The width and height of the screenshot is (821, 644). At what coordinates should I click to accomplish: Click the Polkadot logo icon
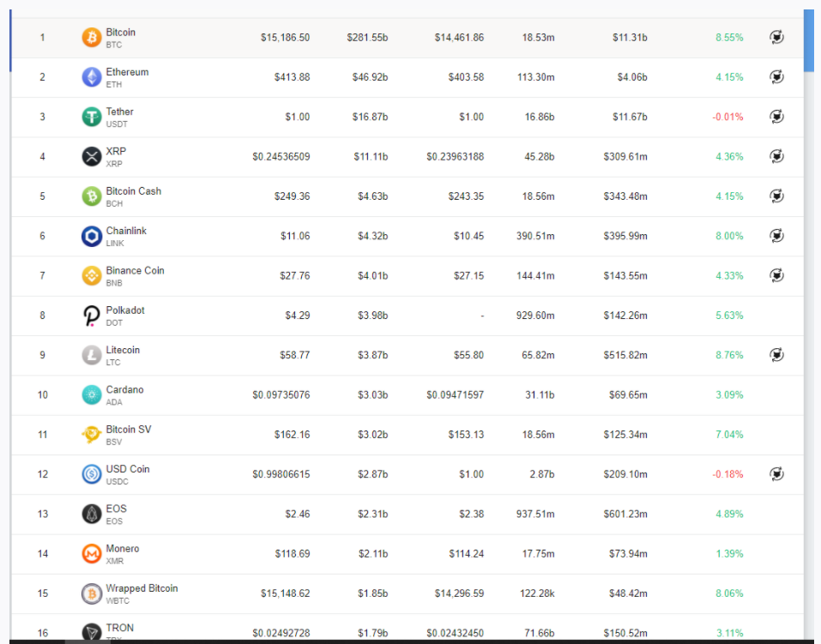coord(92,316)
